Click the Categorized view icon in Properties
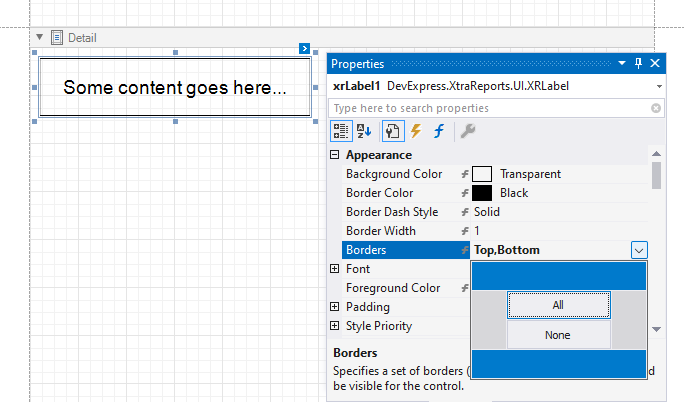 coord(341,131)
